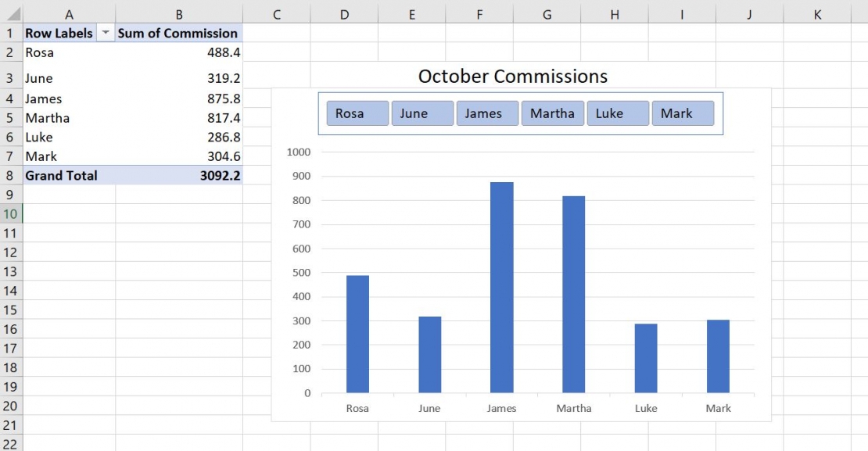Viewport: 868px width, 451px height.
Task: Click the horizontal axis name labels
Action: (x=537, y=407)
